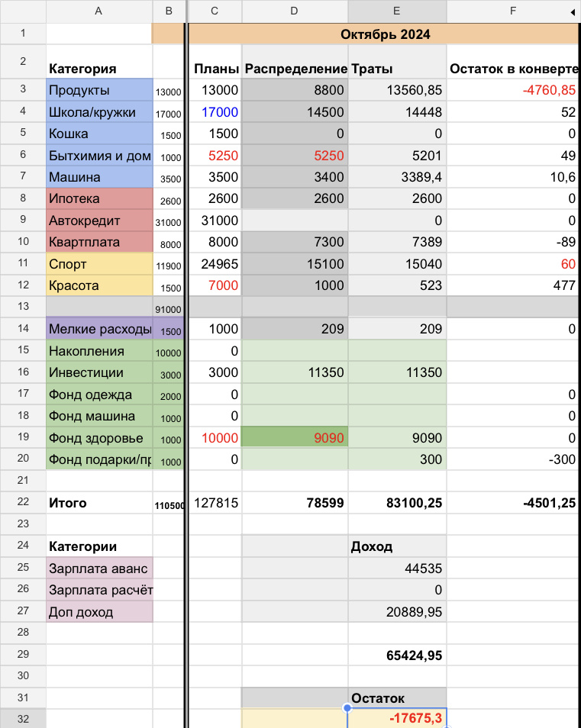Select the 'Зарплата расчёт' cell
581x728 pixels.
(99, 590)
